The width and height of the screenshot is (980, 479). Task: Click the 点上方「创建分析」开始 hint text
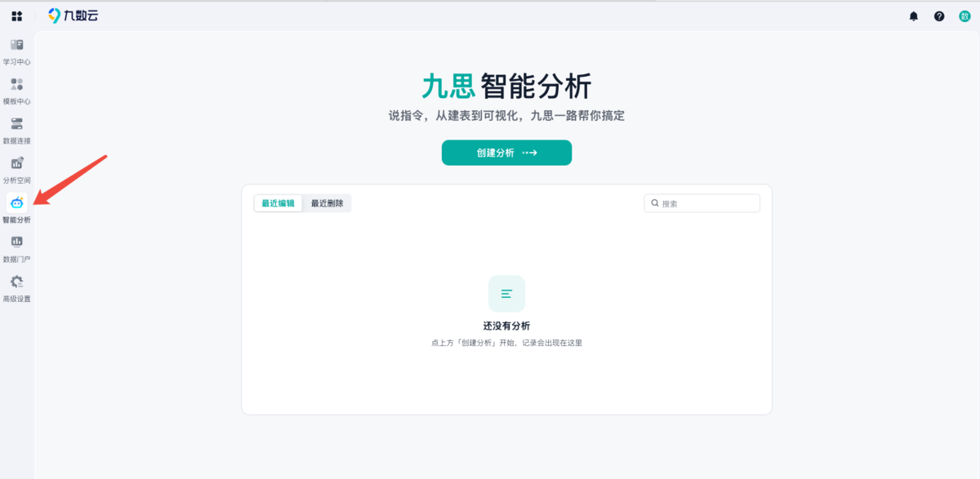tap(506, 343)
